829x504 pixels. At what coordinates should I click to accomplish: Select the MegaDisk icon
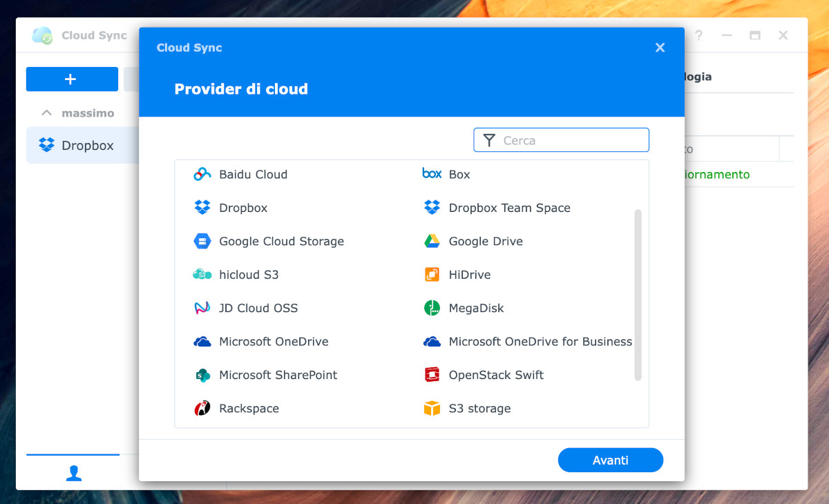click(432, 308)
